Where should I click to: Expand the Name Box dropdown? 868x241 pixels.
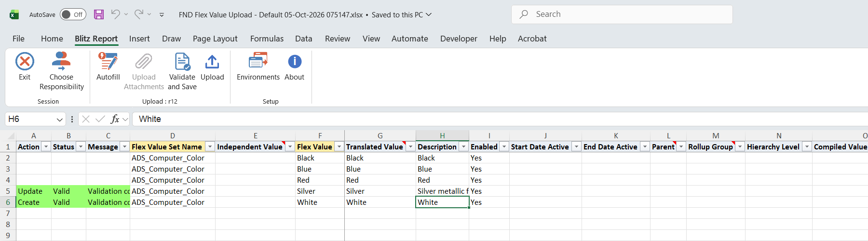pos(60,119)
